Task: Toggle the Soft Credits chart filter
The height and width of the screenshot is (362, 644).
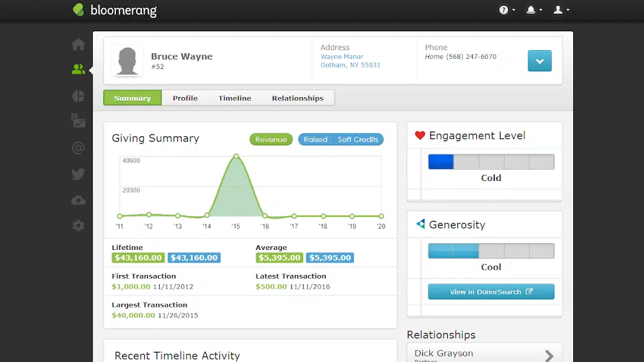Action: pyautogui.click(x=358, y=140)
